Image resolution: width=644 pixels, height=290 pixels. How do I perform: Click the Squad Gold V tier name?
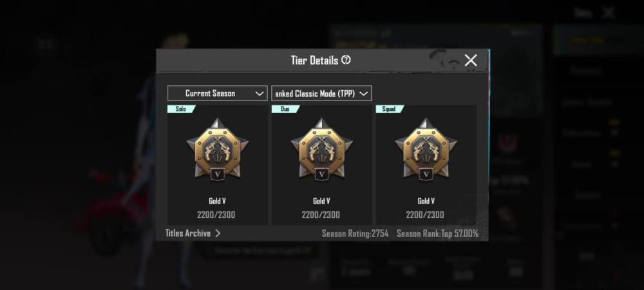pyautogui.click(x=426, y=201)
